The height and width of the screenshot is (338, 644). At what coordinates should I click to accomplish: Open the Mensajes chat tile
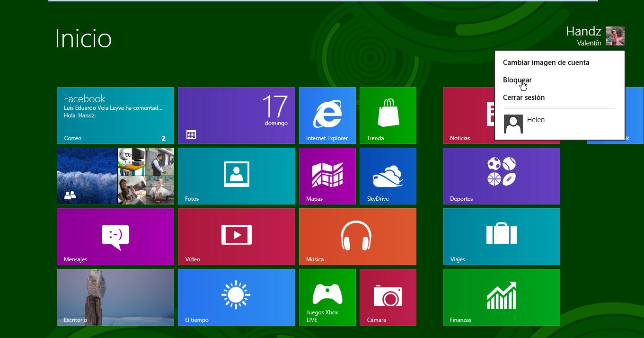point(115,237)
